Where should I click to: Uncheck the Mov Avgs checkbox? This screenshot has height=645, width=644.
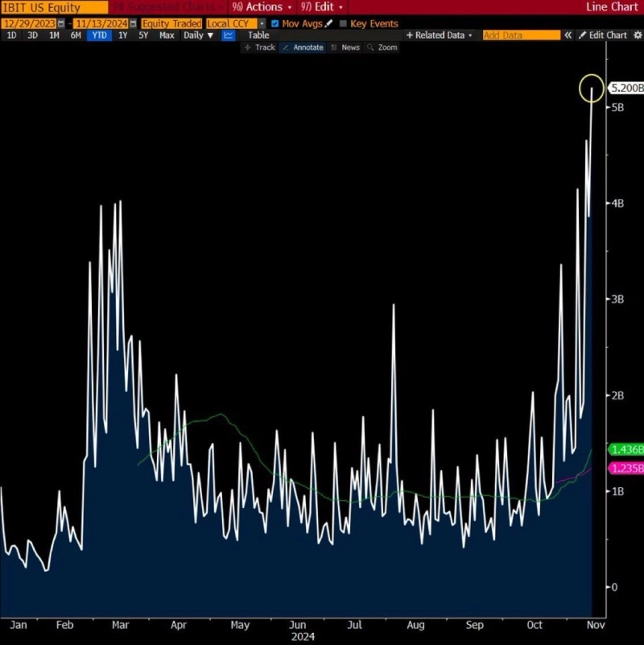point(275,23)
